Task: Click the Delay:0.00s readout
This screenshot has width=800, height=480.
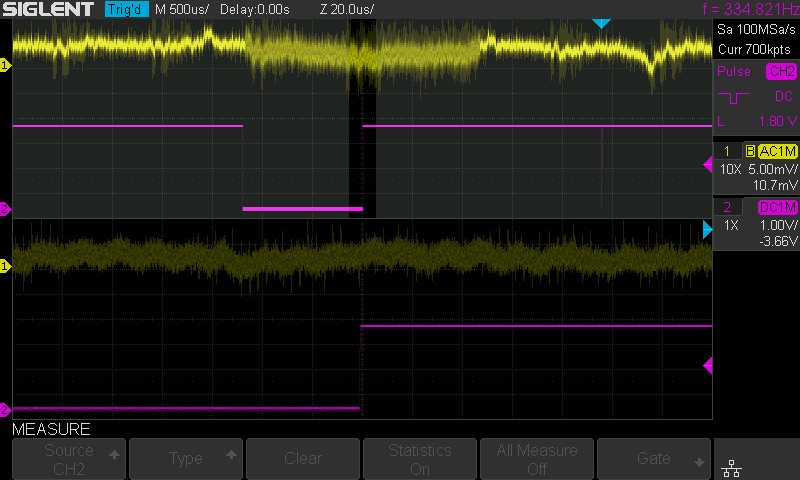Action: (255, 9)
